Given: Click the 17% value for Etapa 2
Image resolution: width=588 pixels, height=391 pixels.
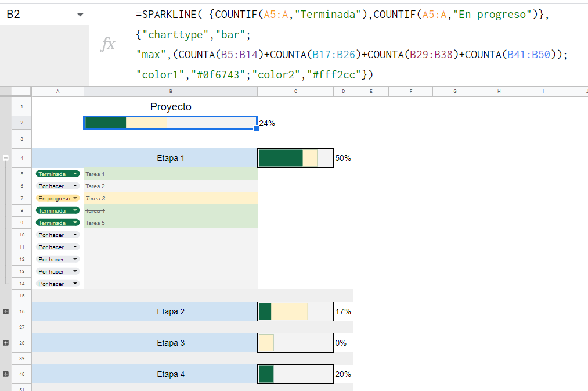Looking at the screenshot, I should click(343, 311).
